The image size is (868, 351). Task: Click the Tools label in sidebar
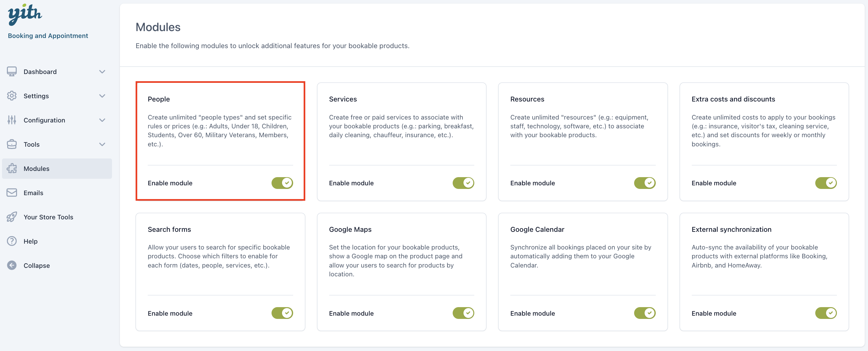[x=31, y=144]
